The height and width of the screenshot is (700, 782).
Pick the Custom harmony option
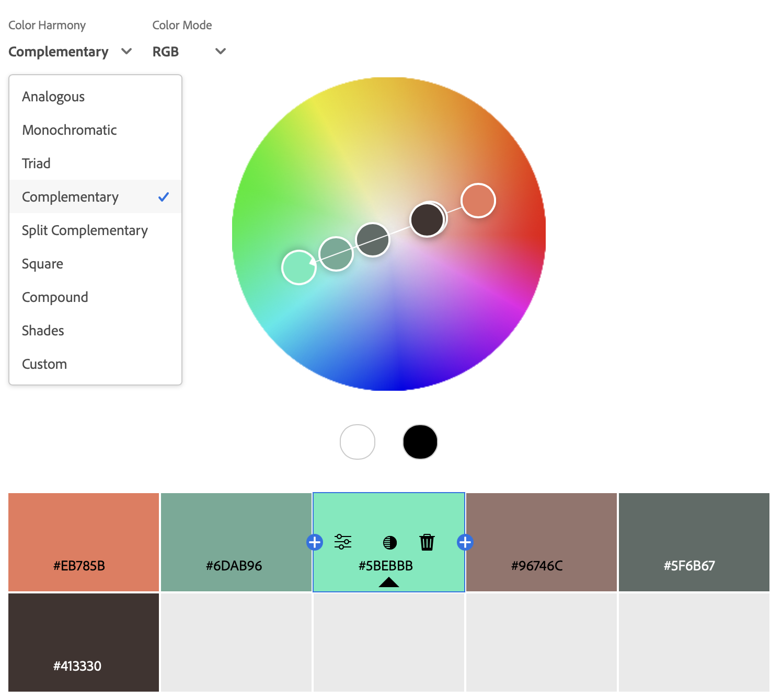coord(44,364)
